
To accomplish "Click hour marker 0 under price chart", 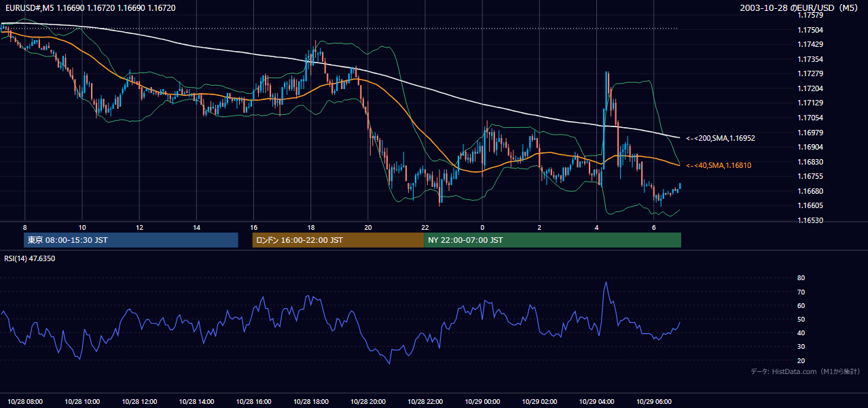I will coord(482,227).
